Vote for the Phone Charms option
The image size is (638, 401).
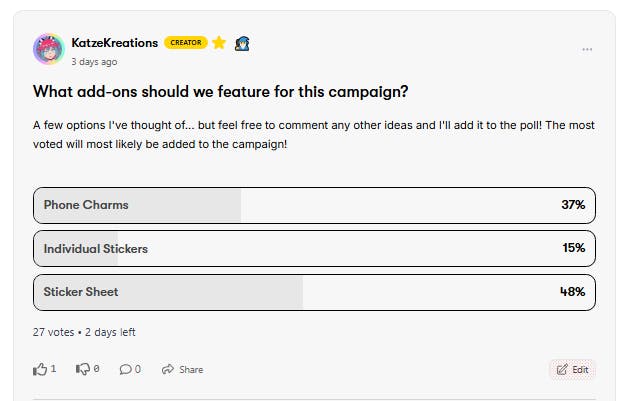pyautogui.click(x=314, y=205)
